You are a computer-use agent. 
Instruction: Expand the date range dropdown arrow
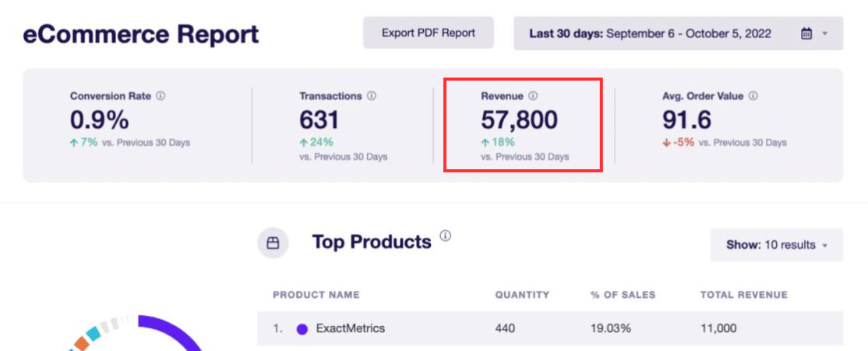click(825, 34)
